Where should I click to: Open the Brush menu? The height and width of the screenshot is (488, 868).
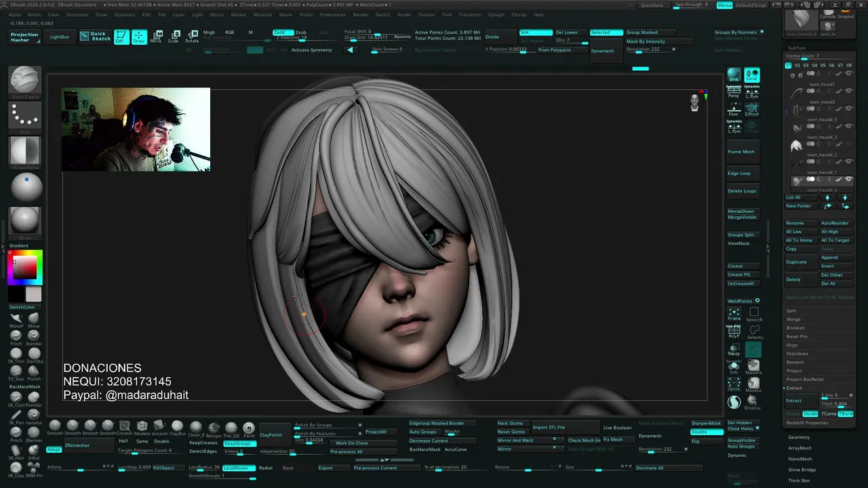click(x=34, y=14)
